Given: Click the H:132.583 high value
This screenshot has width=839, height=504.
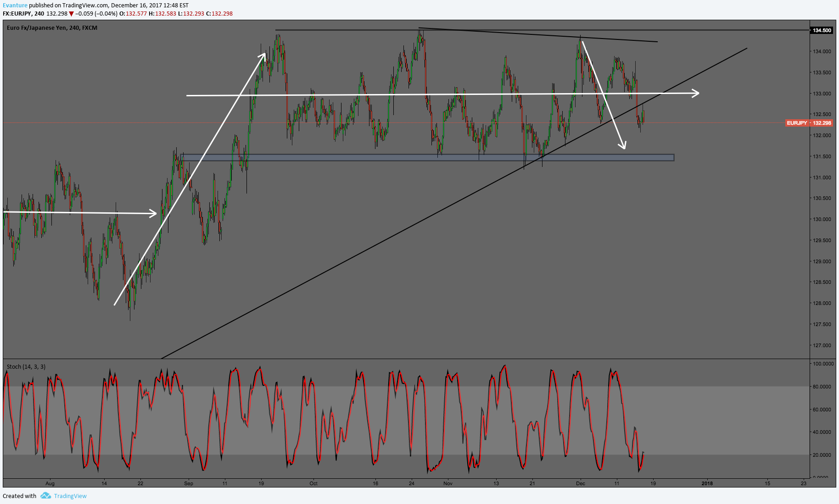Looking at the screenshot, I should pos(162,14).
